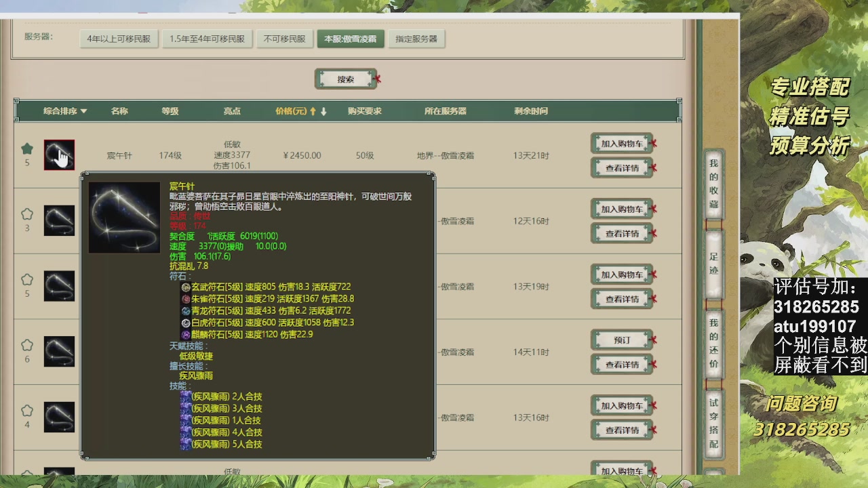Select the item icon on the 14天11时 row
Viewport: 868px width, 488px height.
coord(59,352)
